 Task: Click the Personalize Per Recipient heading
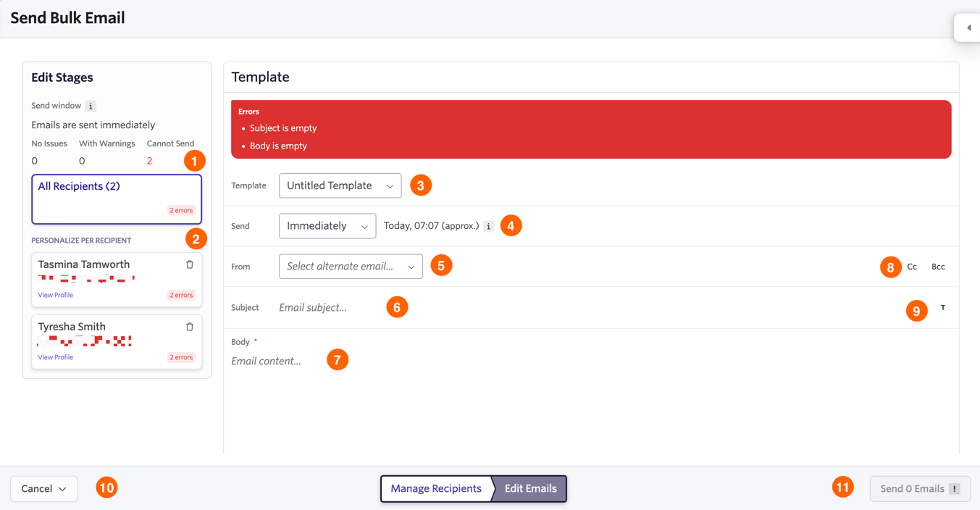click(81, 241)
